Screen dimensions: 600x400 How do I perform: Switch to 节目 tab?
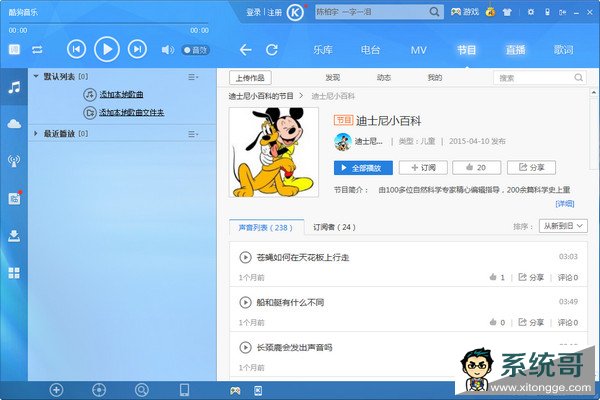[466, 50]
